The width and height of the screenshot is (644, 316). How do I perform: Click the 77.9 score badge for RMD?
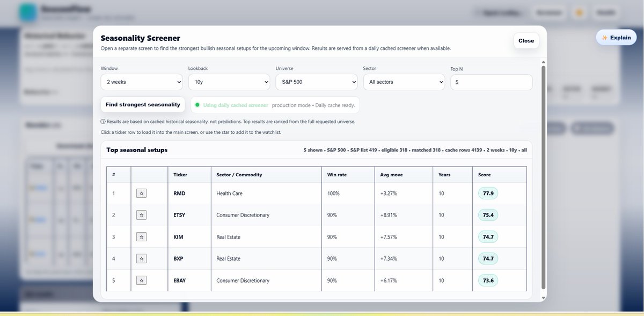coord(488,193)
